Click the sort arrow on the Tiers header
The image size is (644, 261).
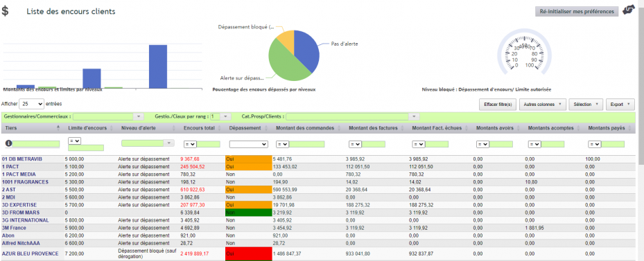(x=58, y=128)
